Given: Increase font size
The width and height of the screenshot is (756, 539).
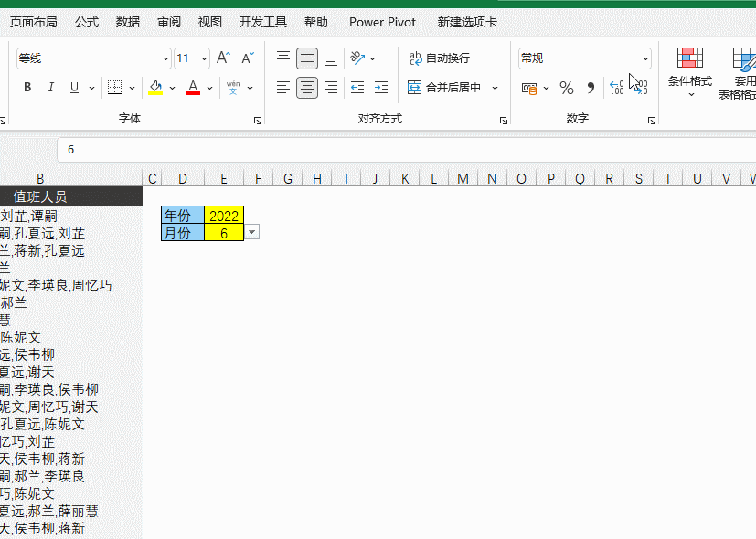Looking at the screenshot, I should pos(223,58).
